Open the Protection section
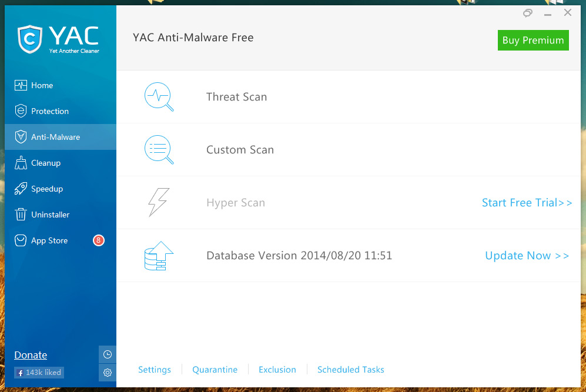Image resolution: width=586 pixels, height=392 pixels. tap(61, 111)
